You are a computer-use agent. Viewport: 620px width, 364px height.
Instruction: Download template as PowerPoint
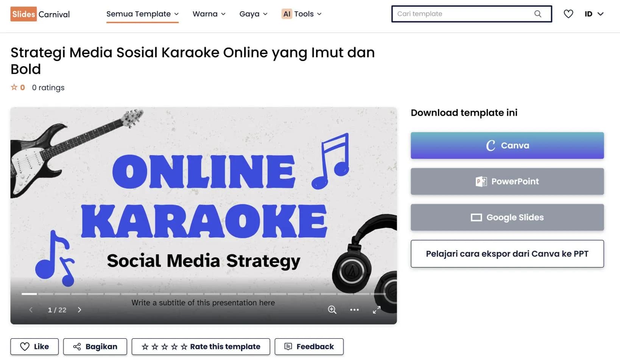click(507, 181)
